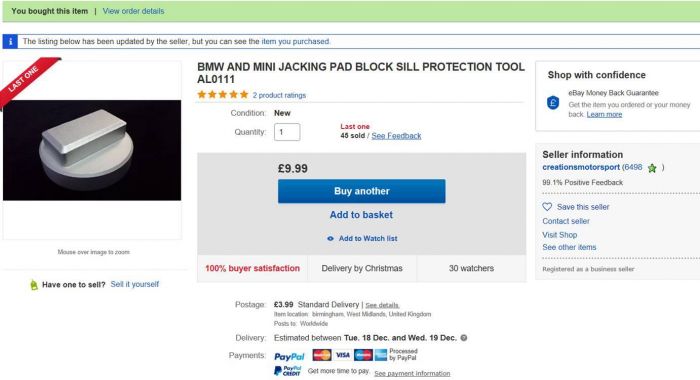
Task: Click the blue info icon in notice bar
Action: coord(10,42)
